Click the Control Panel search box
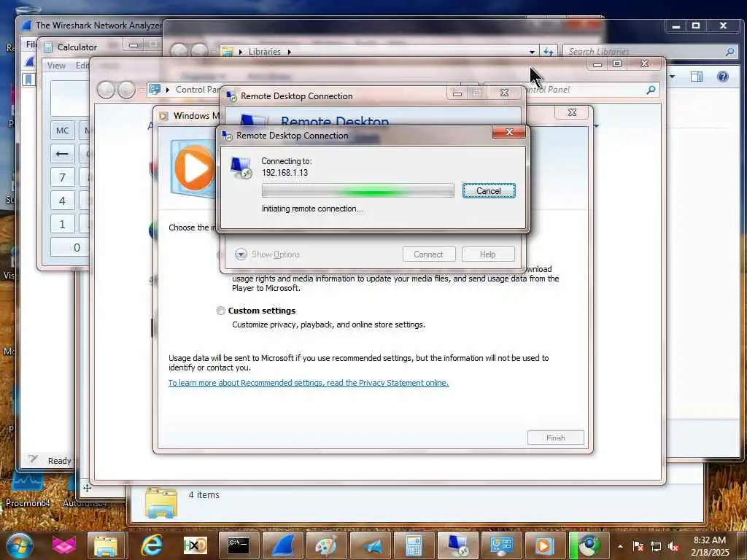Viewport: 747px width, 560px height. click(x=591, y=90)
